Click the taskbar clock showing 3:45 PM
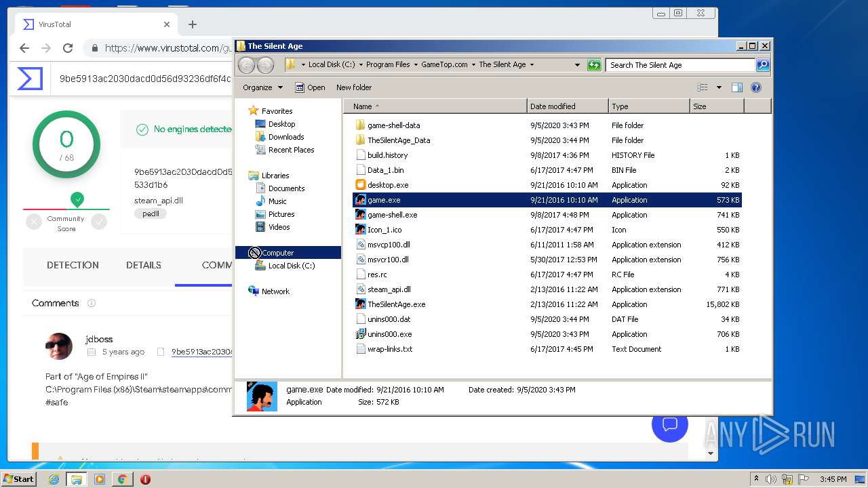Screen dimensions: 868x488 coord(833,479)
